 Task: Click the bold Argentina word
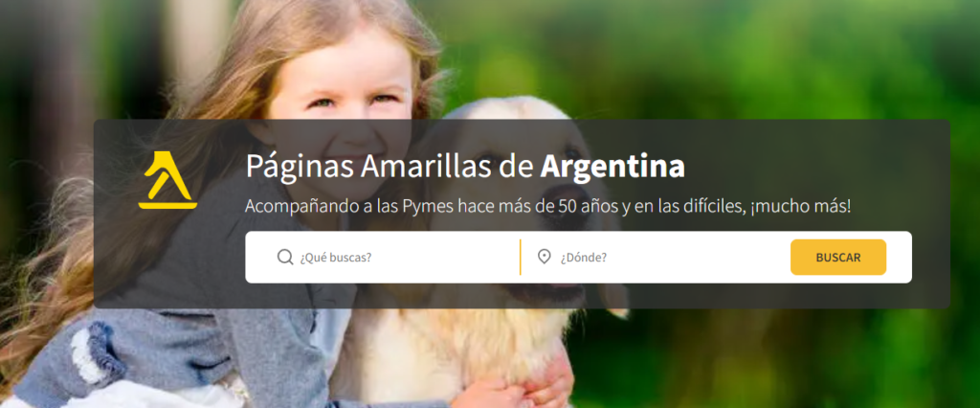612,167
